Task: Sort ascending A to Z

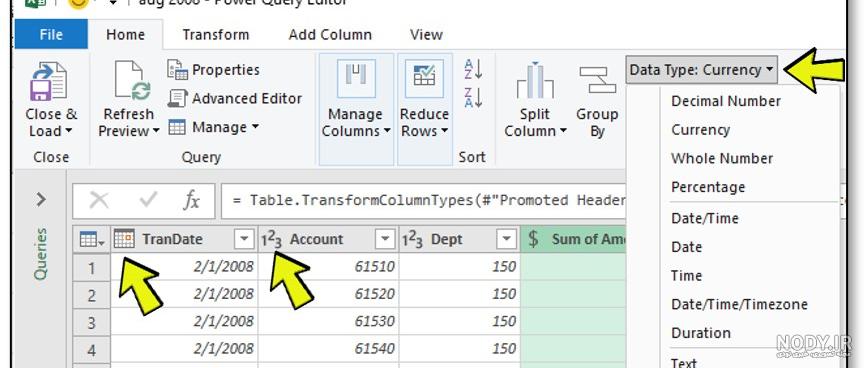Action: coord(473,69)
